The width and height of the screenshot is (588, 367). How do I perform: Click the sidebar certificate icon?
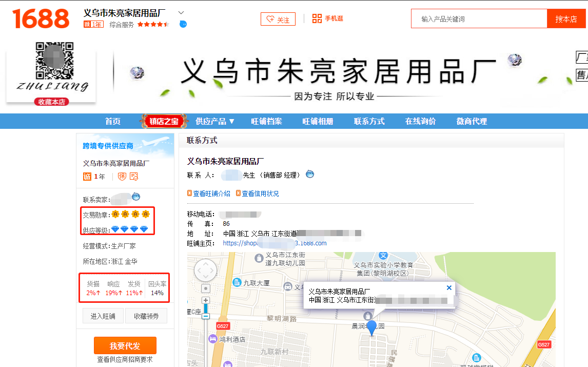134,177
